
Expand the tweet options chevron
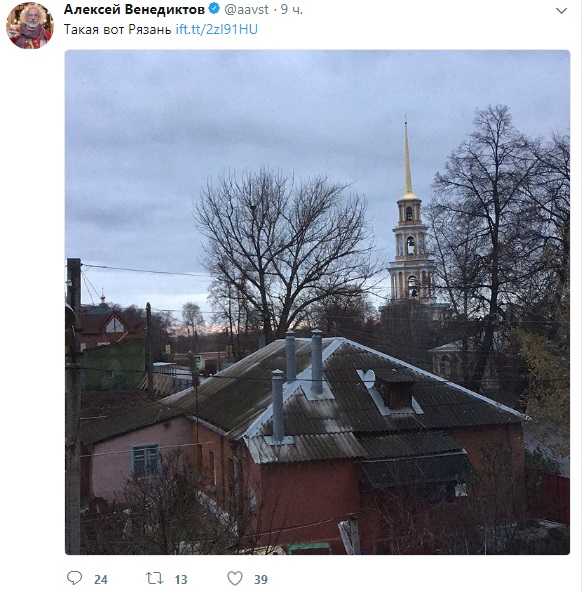tap(562, 11)
